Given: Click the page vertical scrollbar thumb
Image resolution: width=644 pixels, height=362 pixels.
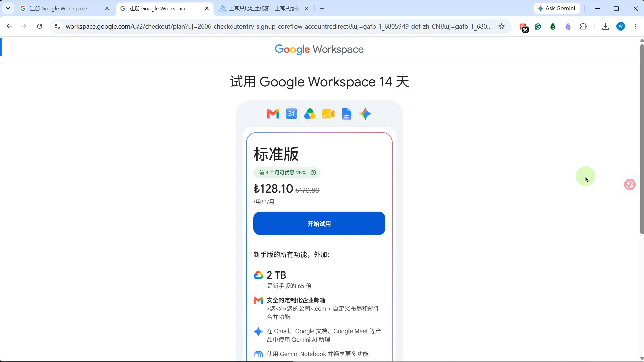Looking at the screenshot, I should click(x=642, y=139).
